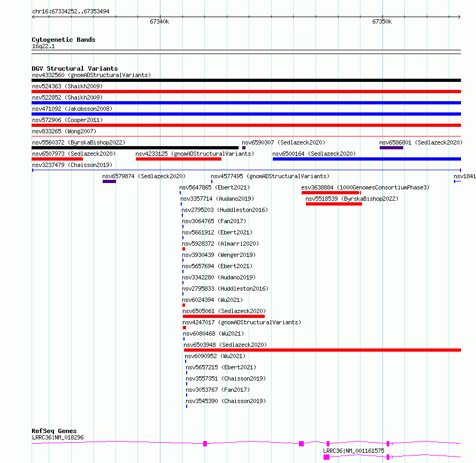This screenshot has height=463, width=476.
Task: Click nsv3557351 (Chaisson2019) label
Action: point(226,378)
